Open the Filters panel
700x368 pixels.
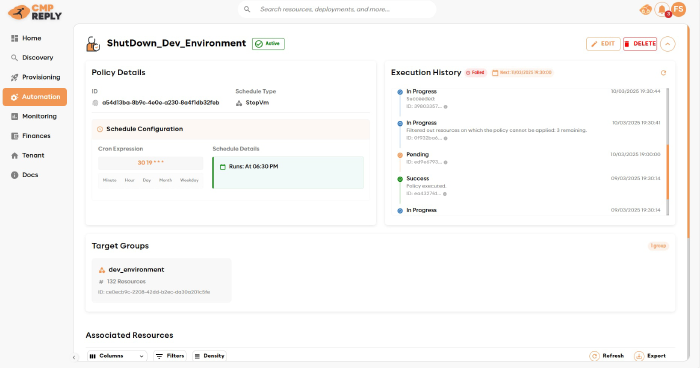[x=170, y=356]
